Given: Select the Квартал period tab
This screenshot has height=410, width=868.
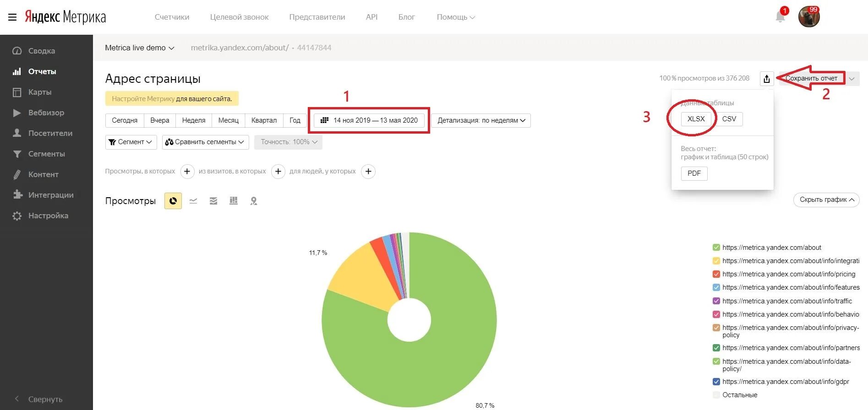Looking at the screenshot, I should [264, 120].
